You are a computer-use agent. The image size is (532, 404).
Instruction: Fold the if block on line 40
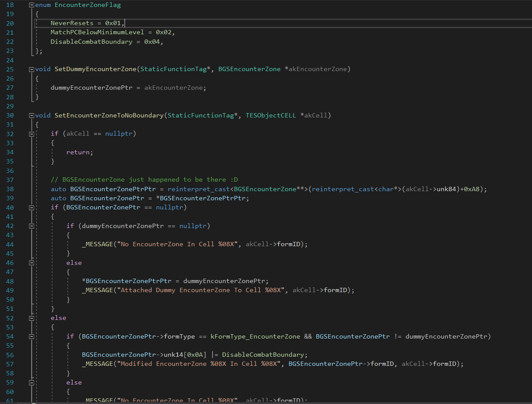tap(31, 208)
